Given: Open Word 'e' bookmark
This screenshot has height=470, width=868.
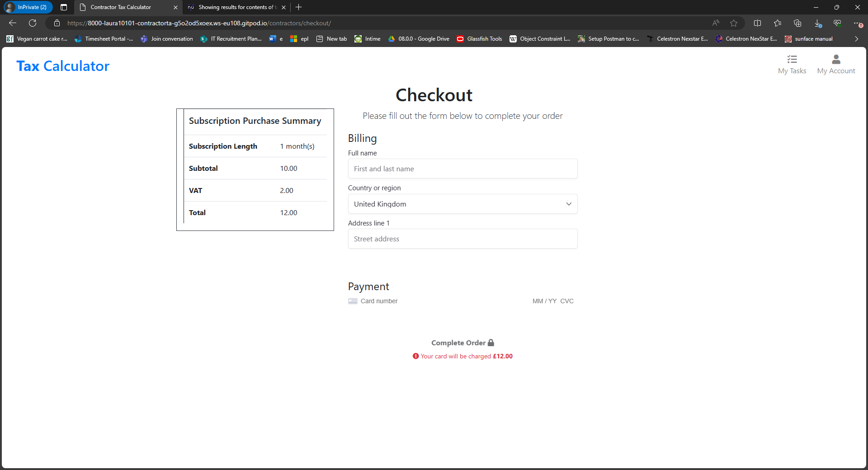Looking at the screenshot, I should (276, 39).
